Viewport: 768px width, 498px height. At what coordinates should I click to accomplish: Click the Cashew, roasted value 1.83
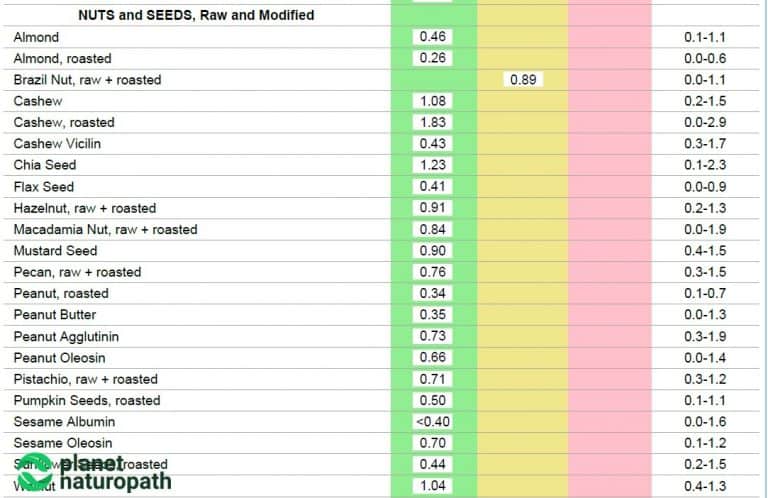(x=433, y=122)
